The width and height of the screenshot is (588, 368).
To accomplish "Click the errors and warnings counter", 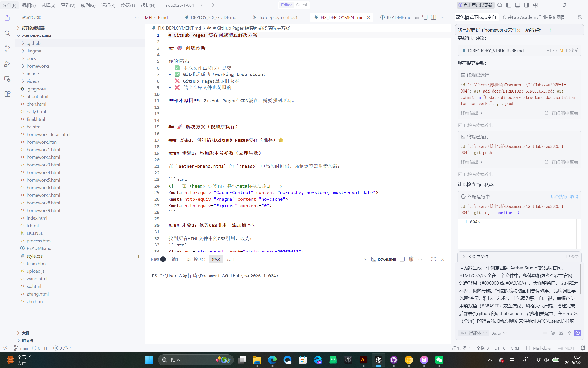I will pos(63,348).
